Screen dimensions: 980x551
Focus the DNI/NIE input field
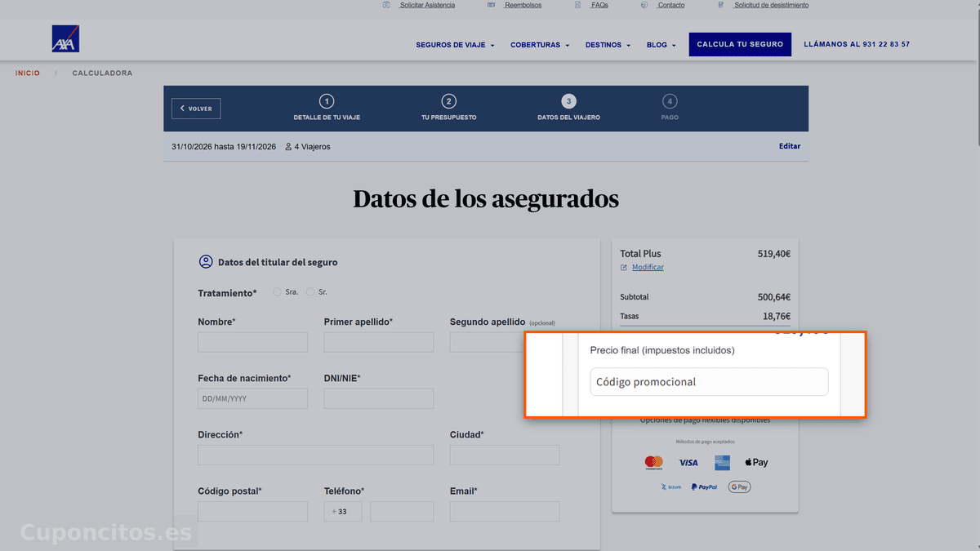379,398
